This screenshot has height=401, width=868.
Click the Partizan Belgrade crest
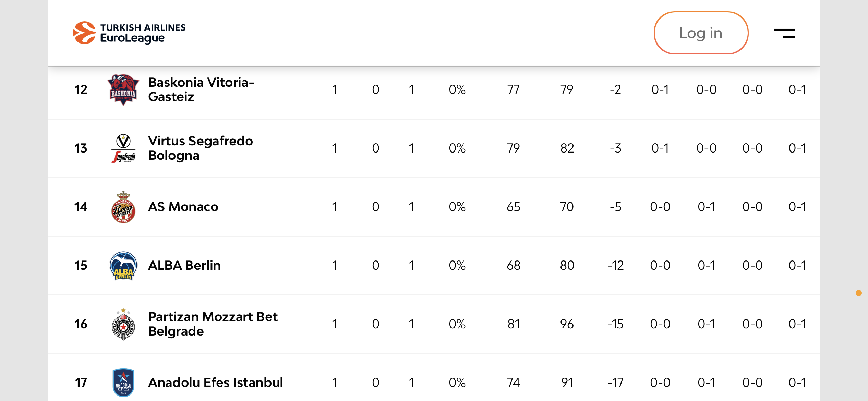point(123,324)
